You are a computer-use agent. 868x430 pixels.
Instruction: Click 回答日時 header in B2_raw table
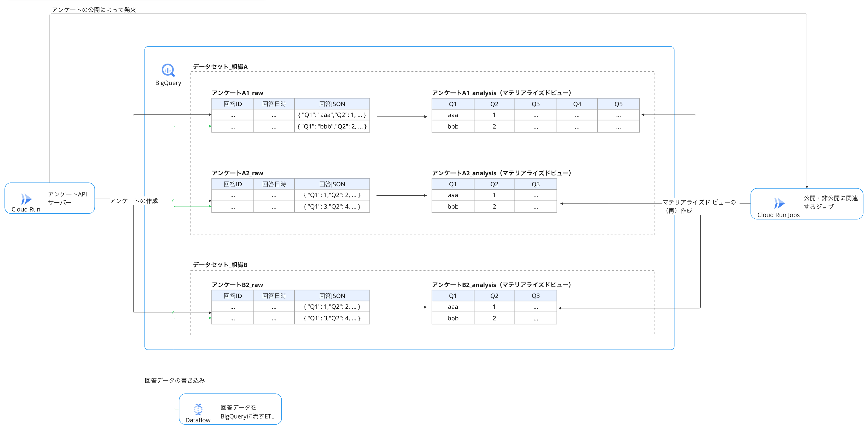274,296
